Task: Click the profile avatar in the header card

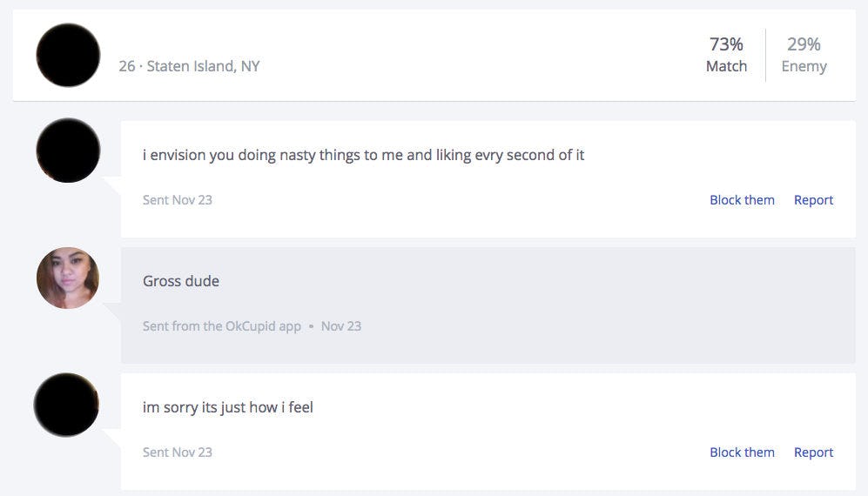Action: [68, 55]
